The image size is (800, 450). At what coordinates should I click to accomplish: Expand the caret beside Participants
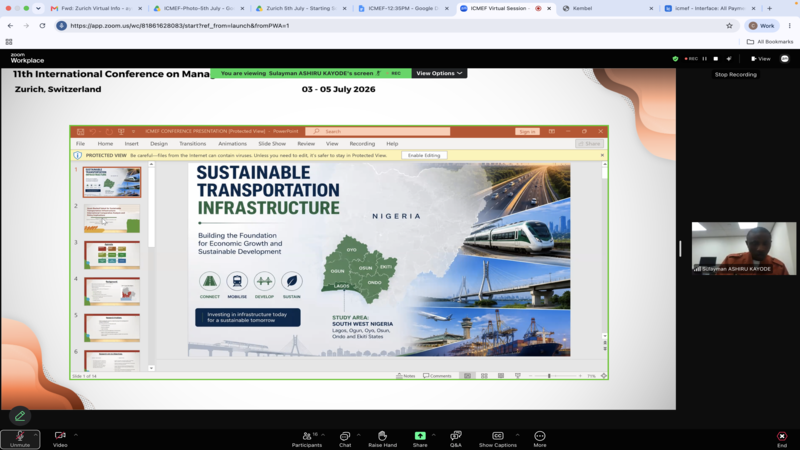[323, 435]
